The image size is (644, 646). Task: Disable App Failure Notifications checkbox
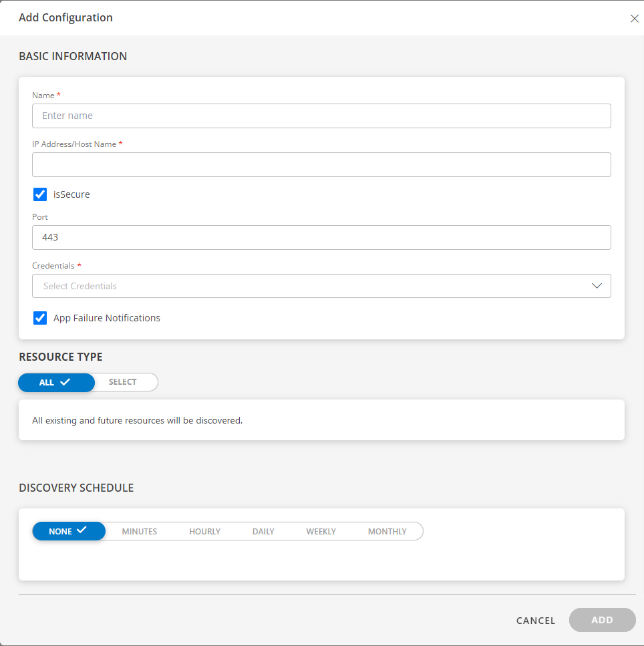40,318
